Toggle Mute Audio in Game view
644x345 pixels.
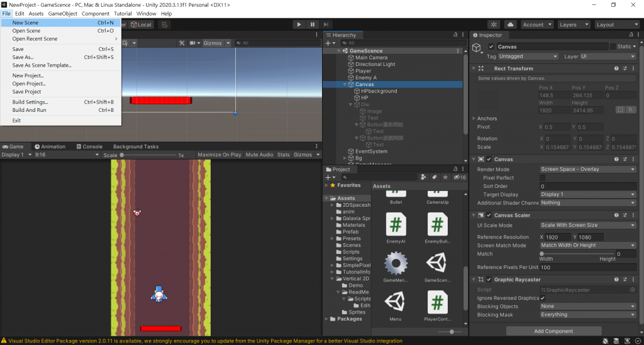coord(259,155)
